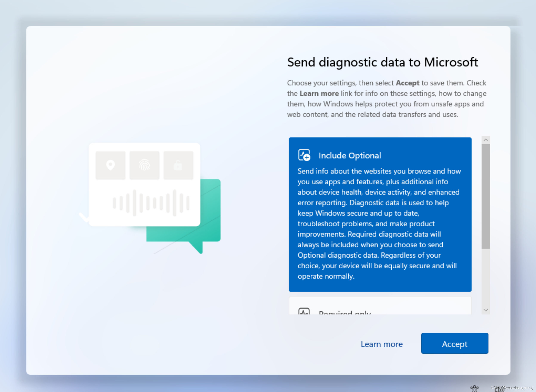Click the bold 'Accept' word in description
536x392 pixels.
click(407, 83)
